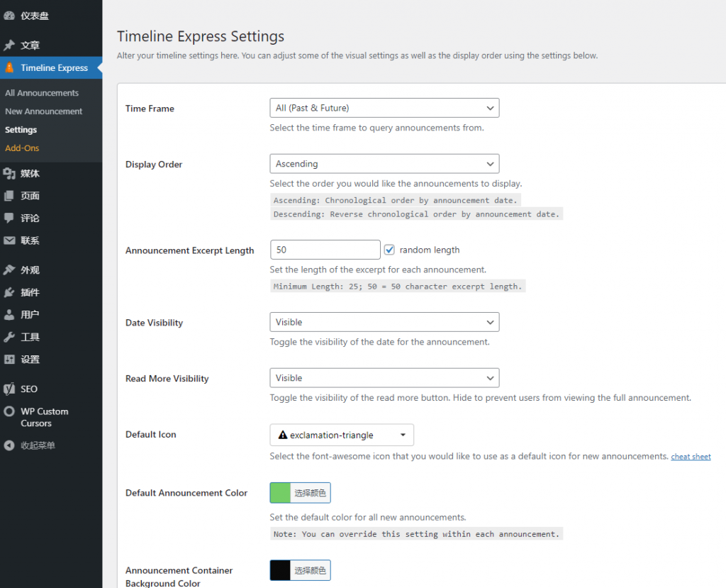This screenshot has height=588, width=726.
Task: Click the 用户 menu label
Action: [30, 315]
